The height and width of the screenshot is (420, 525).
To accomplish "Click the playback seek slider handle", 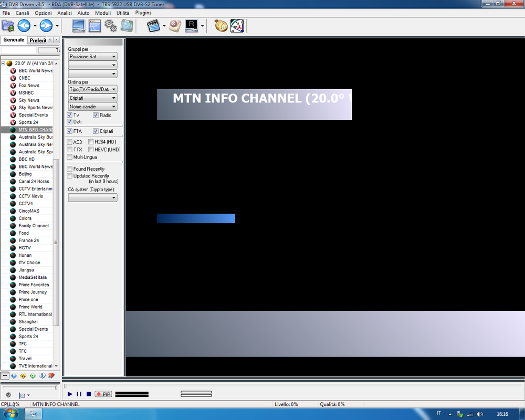I will point(65,386).
